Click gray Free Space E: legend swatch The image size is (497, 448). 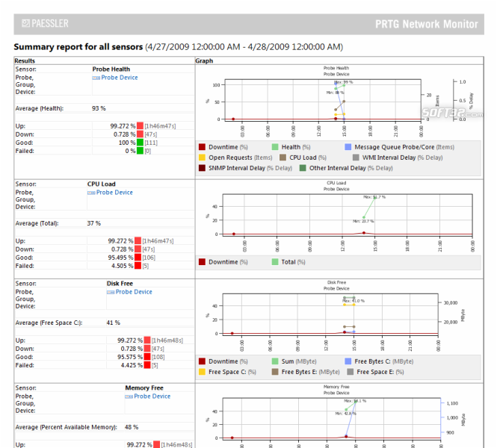coord(351,372)
